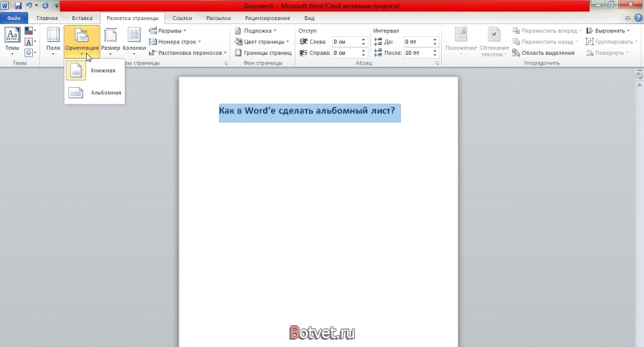Click the heading text 'Как в Word'е сделать альбомный лист?'

coord(307,111)
